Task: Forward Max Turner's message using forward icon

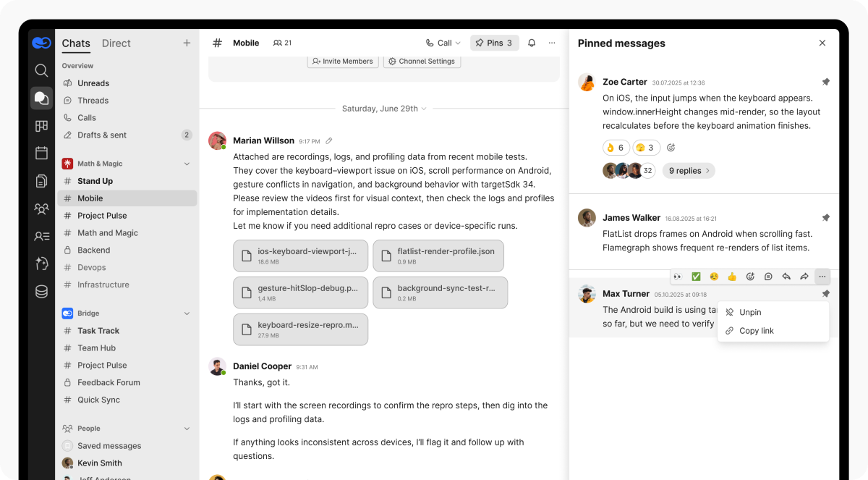Action: click(804, 276)
